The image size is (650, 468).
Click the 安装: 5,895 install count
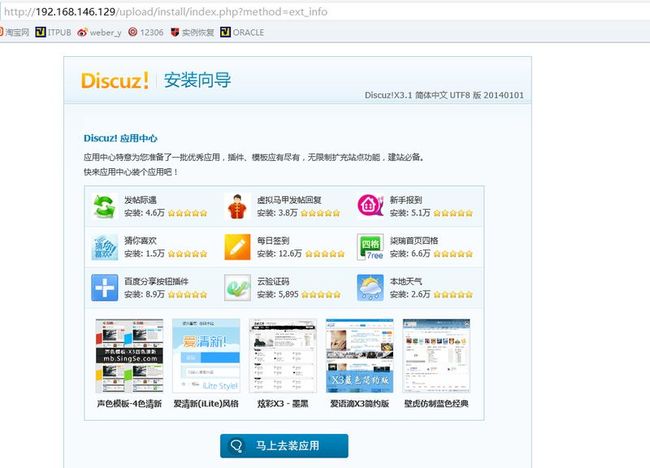278,294
